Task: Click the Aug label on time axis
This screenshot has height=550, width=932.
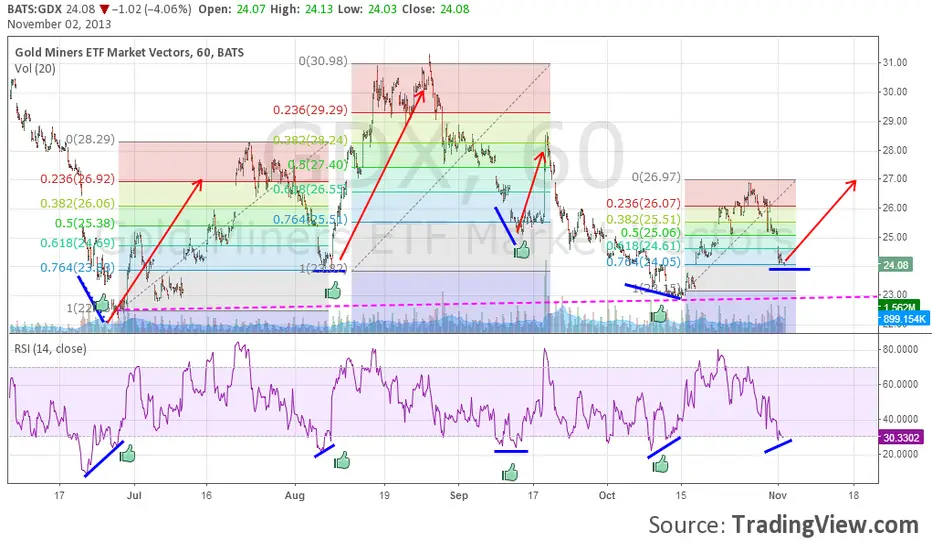Action: point(295,495)
